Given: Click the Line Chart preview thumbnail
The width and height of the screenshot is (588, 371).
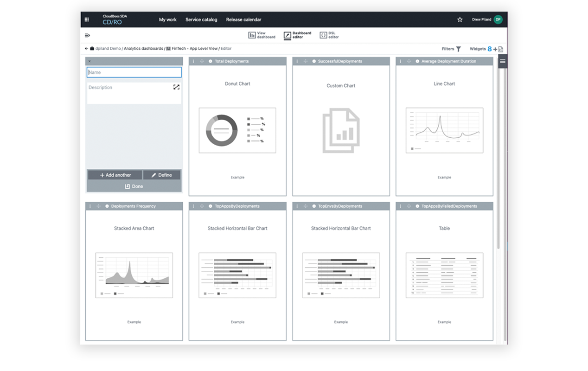Looking at the screenshot, I should 444,130.
